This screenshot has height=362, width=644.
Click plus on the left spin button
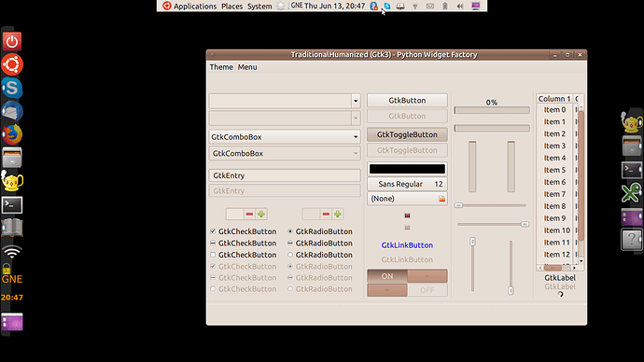261,214
